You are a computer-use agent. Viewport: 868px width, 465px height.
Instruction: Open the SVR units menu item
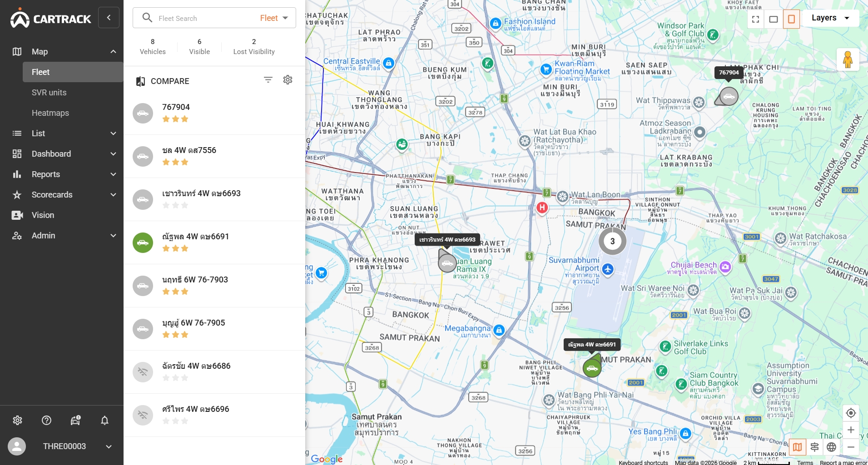click(x=49, y=93)
